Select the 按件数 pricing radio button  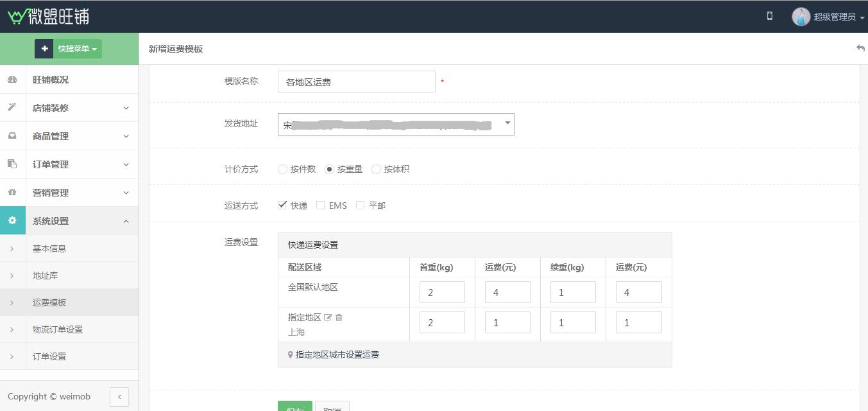pyautogui.click(x=282, y=170)
